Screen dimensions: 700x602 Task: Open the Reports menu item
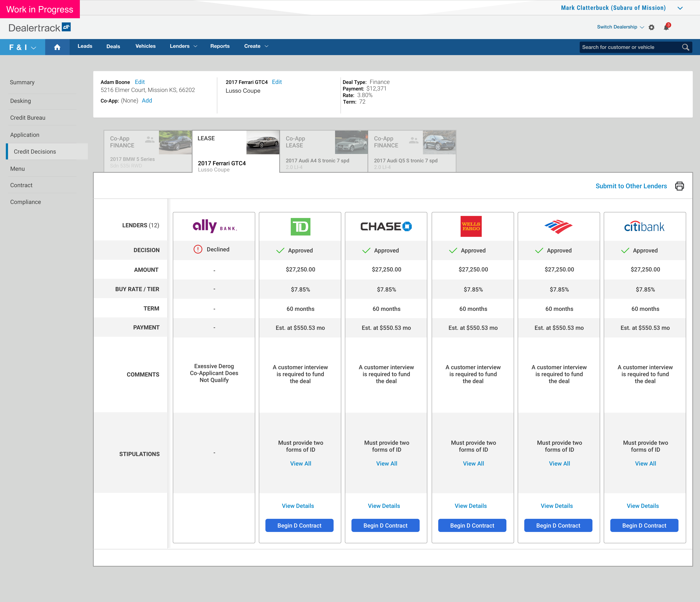220,46
